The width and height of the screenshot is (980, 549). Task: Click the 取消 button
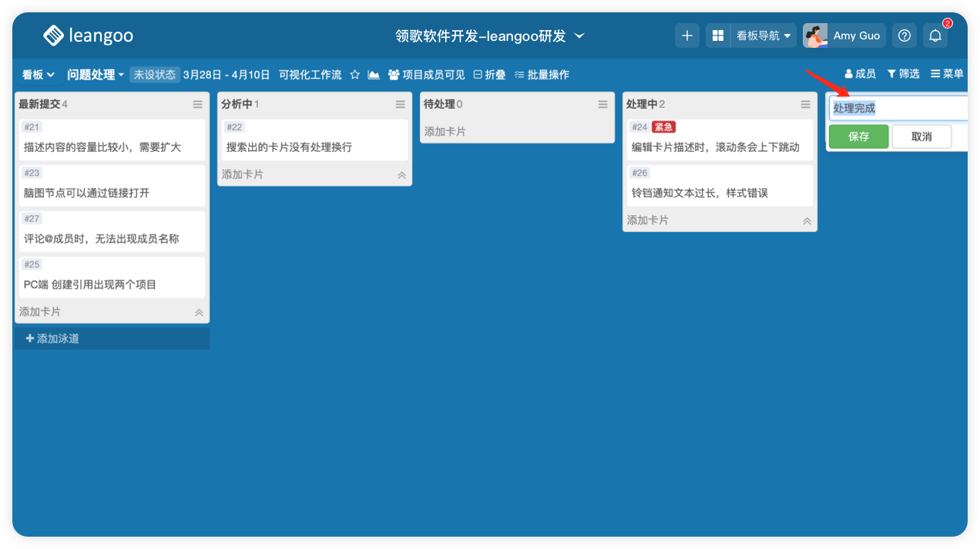(x=921, y=136)
